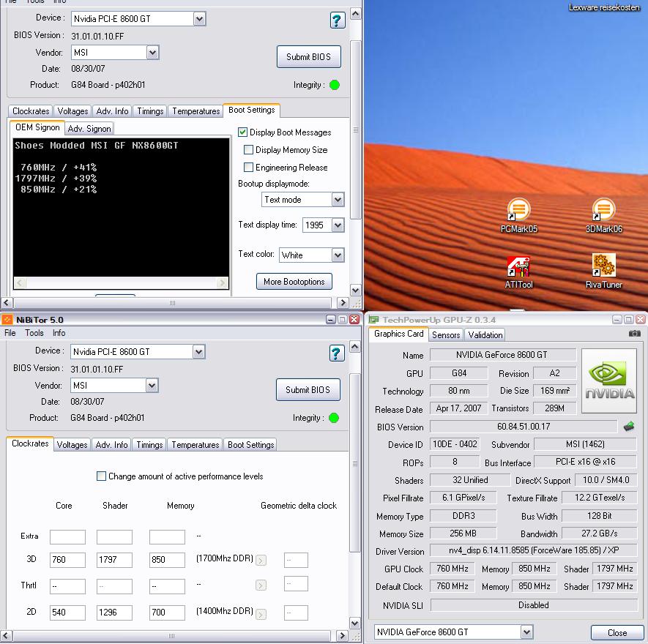Enable Engineering Release checkbox
Viewport: 648px width, 644px height.
248,168
